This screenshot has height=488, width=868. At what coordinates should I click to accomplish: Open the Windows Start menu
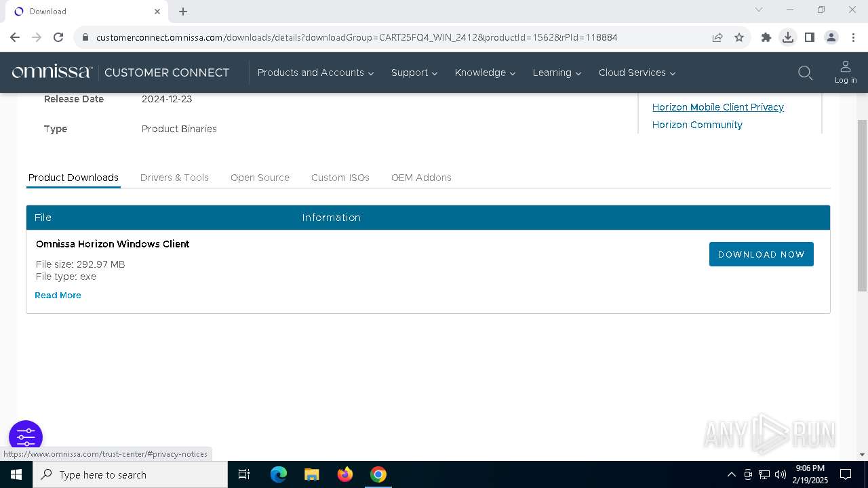pyautogui.click(x=16, y=474)
